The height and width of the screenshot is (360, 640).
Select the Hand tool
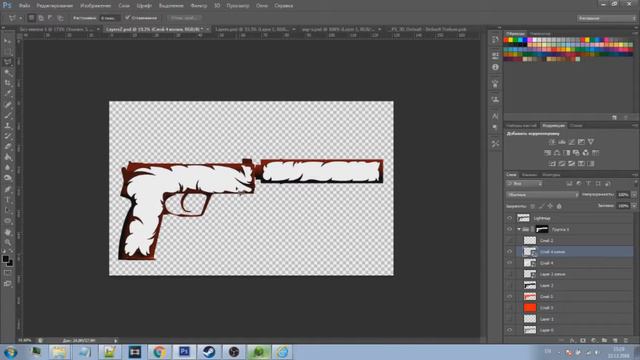[8, 232]
